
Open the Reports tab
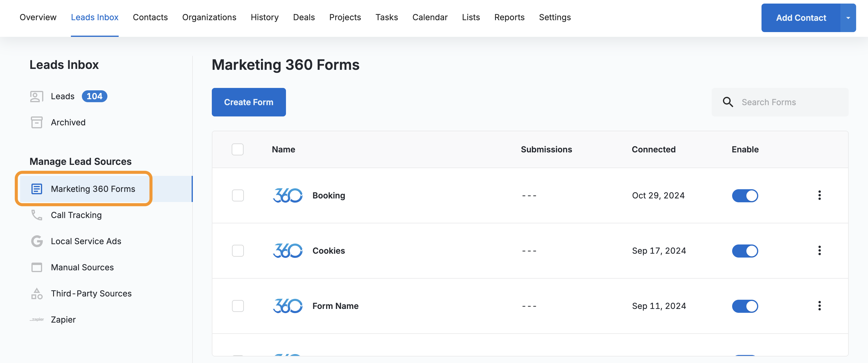(509, 17)
